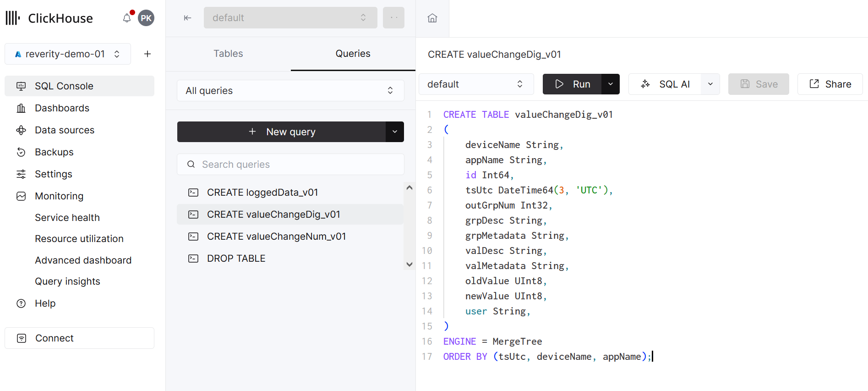Open the default database dropdown in sidebar

coord(290,18)
